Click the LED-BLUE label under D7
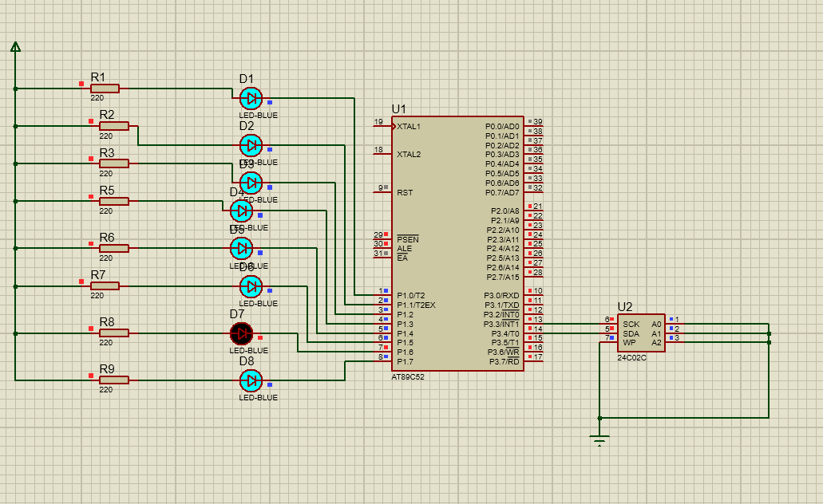Viewport: 823px width, 504px height. point(249,350)
